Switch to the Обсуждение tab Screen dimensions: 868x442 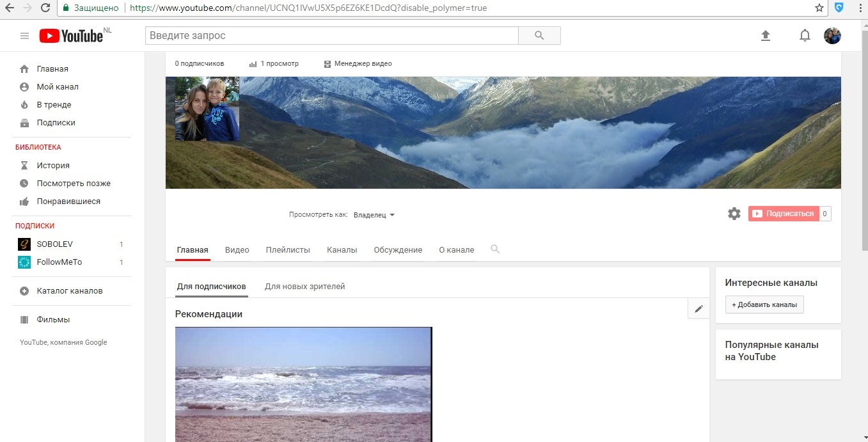point(398,250)
